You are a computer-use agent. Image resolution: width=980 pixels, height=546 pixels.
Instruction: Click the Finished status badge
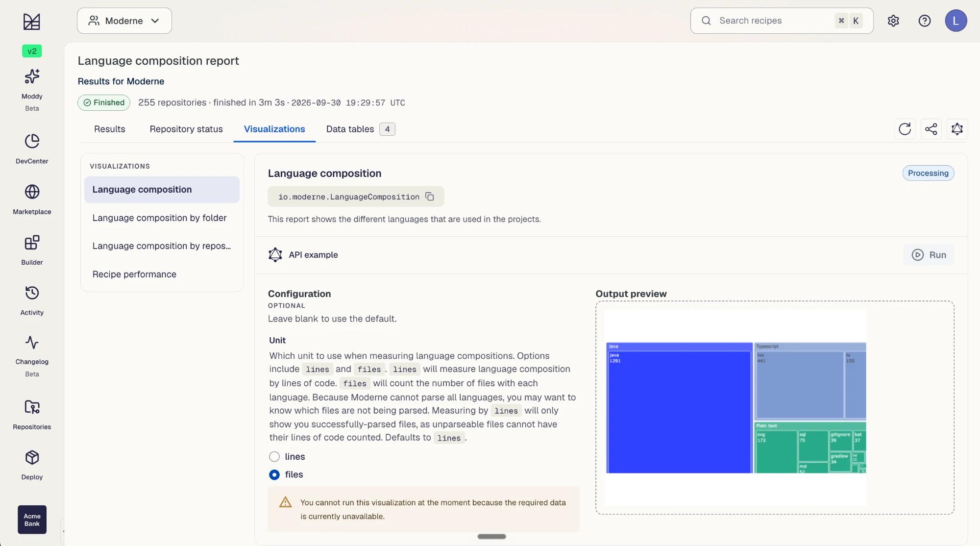(104, 102)
